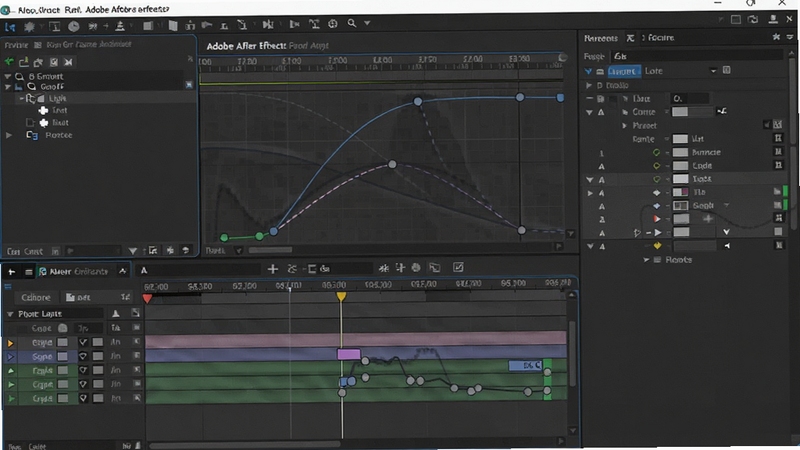Select the blue arrow selection tool in top toolbar

click(x=10, y=27)
